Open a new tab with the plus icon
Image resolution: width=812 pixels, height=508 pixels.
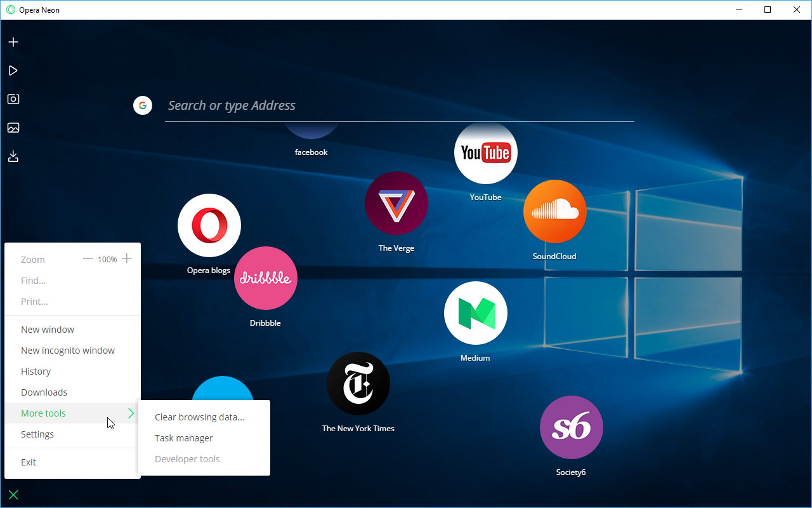point(13,42)
